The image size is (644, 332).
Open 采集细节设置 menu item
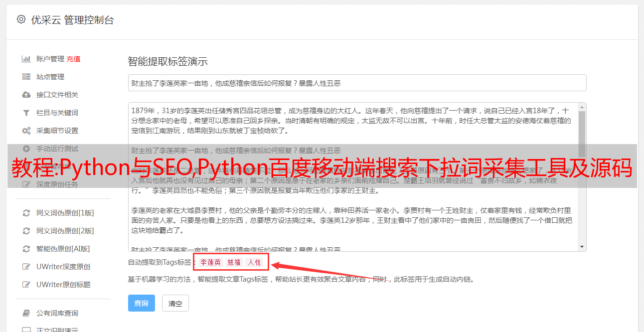57,131
